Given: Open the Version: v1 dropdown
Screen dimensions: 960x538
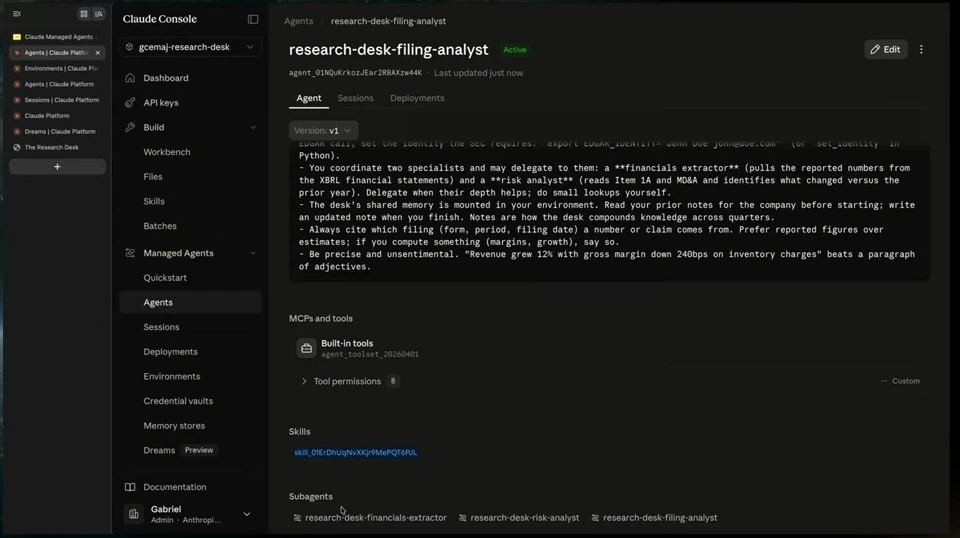Looking at the screenshot, I should click(x=323, y=130).
